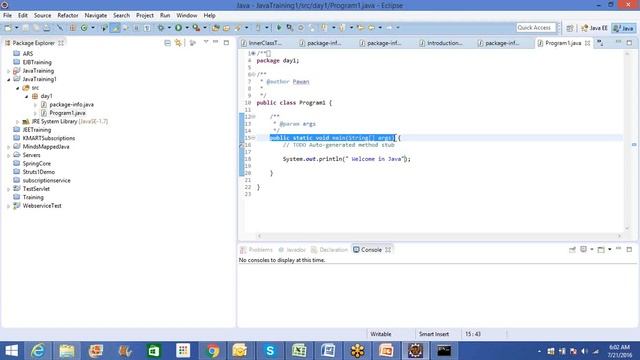Image resolution: width=640 pixels, height=360 pixels.
Task: Click the Run External Tools icon
Action: (196, 28)
